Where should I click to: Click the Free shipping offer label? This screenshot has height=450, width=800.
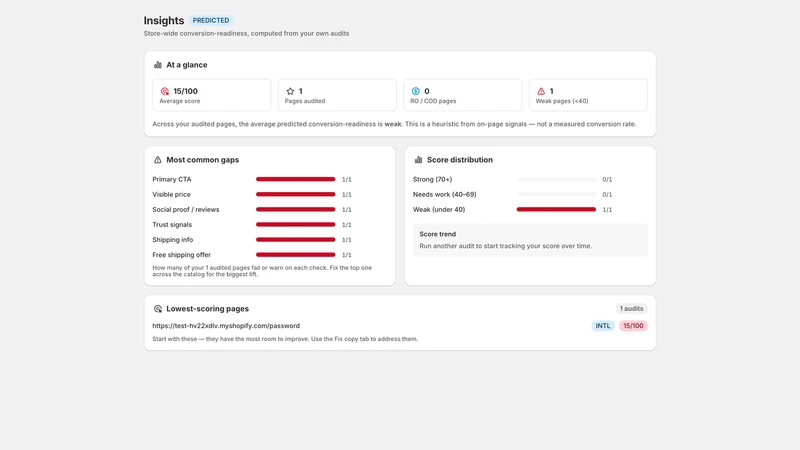click(181, 255)
